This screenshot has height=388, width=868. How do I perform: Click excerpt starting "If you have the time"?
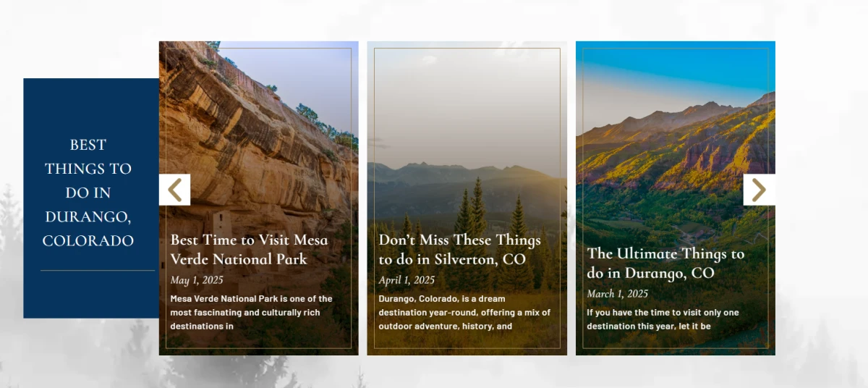663,319
